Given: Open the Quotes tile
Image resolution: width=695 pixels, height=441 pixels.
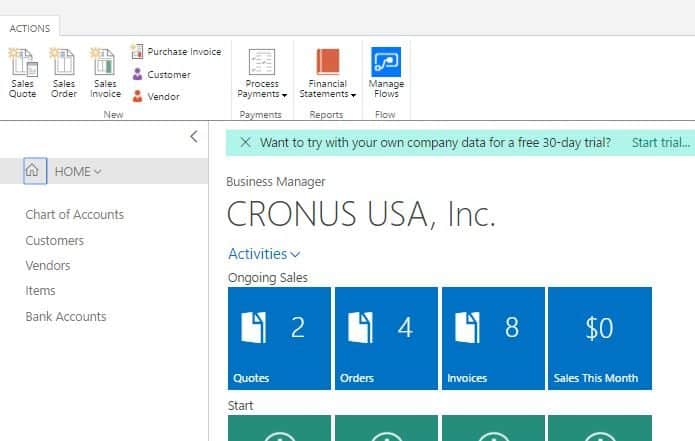Looking at the screenshot, I should (279, 339).
